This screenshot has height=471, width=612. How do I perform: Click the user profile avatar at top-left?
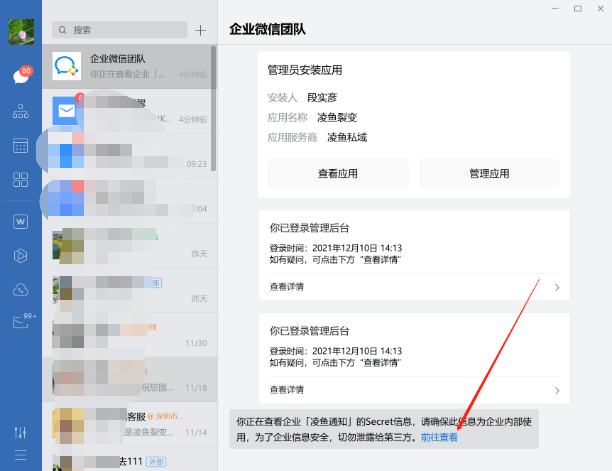20,32
